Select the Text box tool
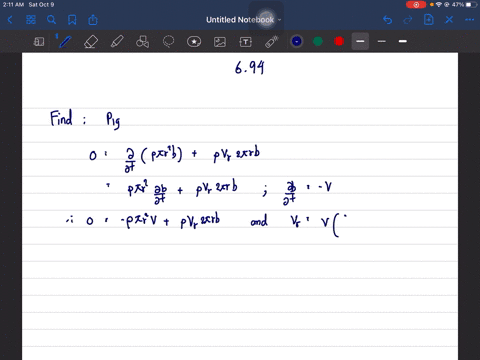Viewport: 480px width, 360px height. (x=246, y=42)
